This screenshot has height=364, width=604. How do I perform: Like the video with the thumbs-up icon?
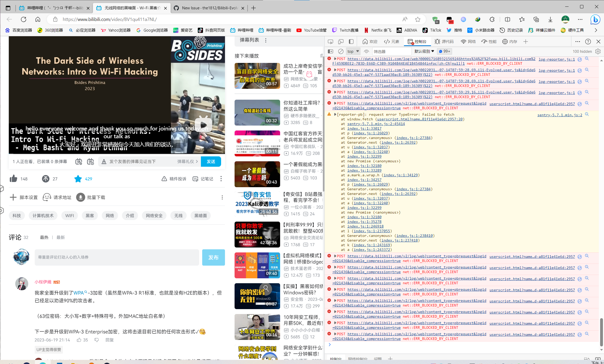(x=14, y=179)
